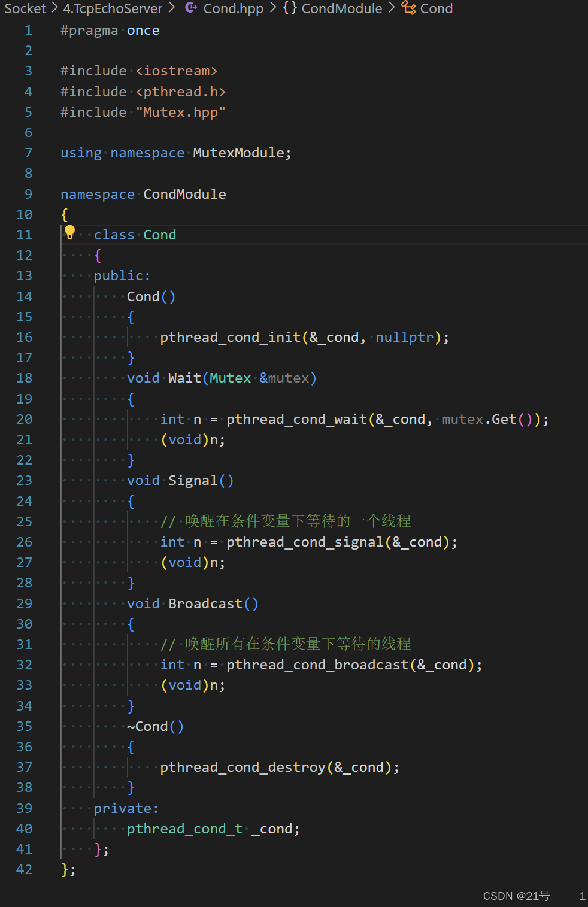This screenshot has height=907, width=588.
Task: Click the '#pragma once' directive text
Action: (x=110, y=31)
